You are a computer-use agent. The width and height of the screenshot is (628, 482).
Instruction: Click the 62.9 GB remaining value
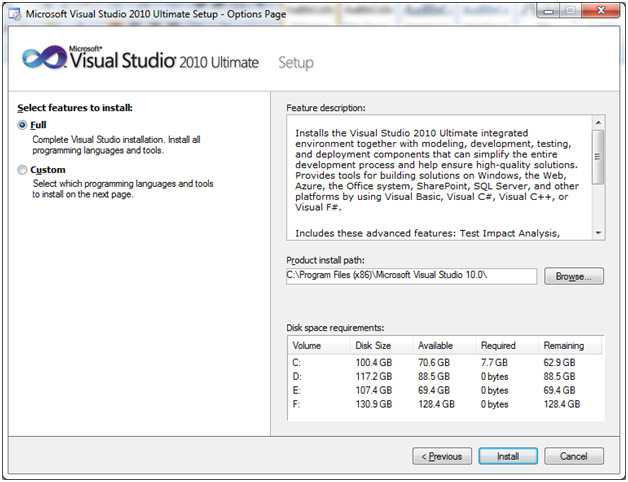[x=559, y=363]
